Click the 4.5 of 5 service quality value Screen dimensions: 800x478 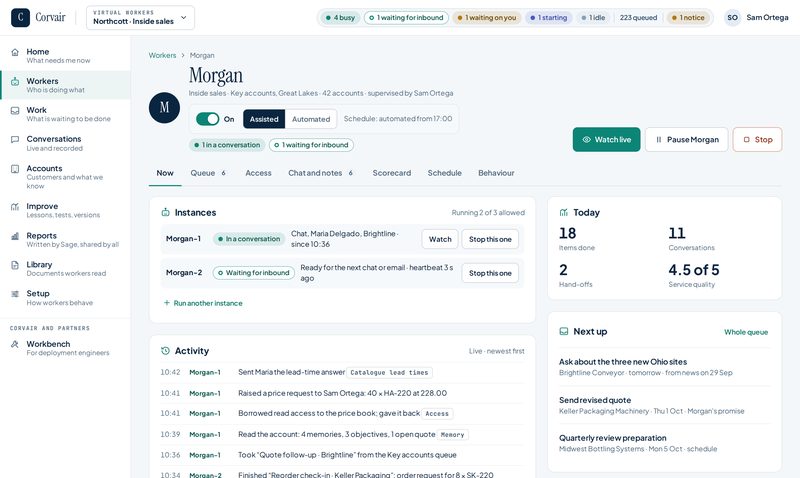click(693, 270)
